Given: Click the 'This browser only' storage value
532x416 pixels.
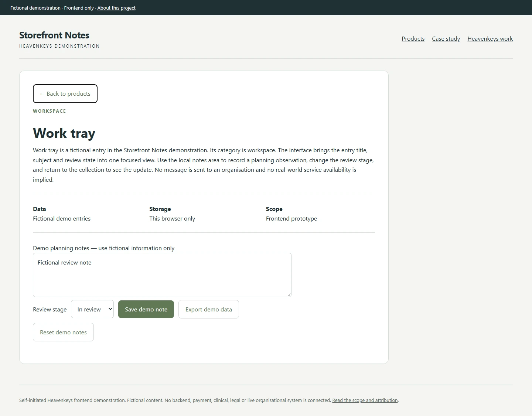Looking at the screenshot, I should (172, 218).
